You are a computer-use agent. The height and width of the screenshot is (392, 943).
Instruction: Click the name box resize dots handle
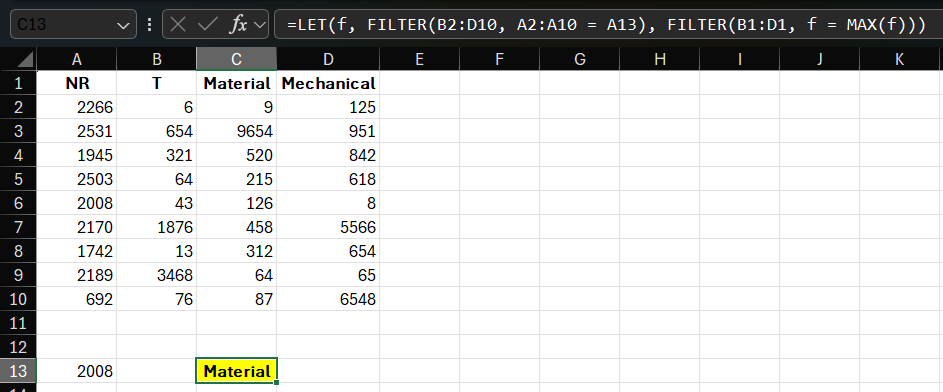149,25
